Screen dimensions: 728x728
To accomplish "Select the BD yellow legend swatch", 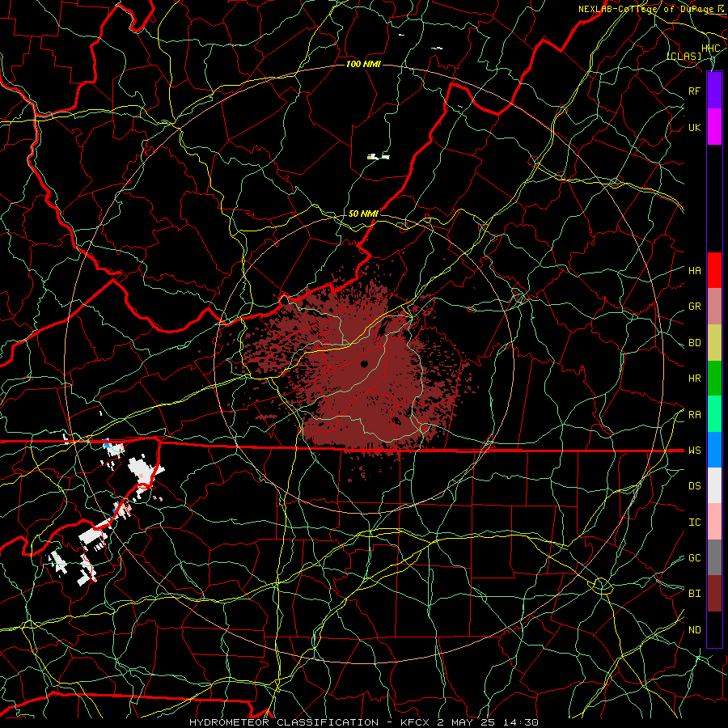I will (x=714, y=342).
